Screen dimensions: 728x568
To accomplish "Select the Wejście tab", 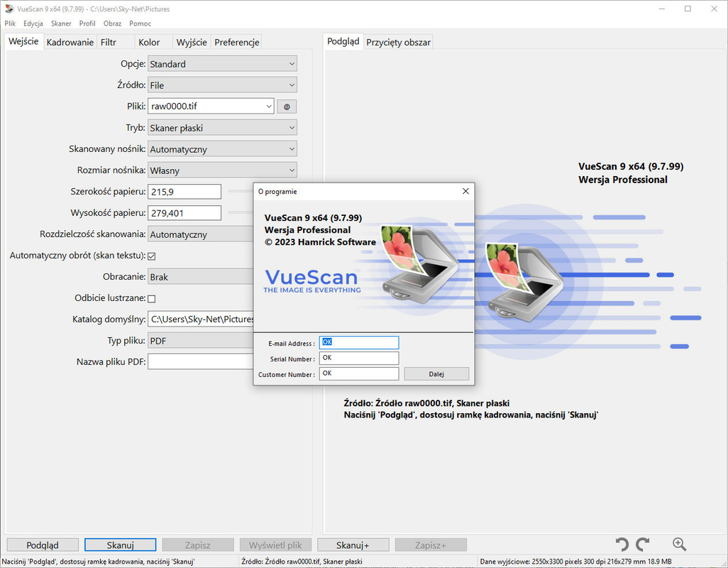I will (x=23, y=41).
